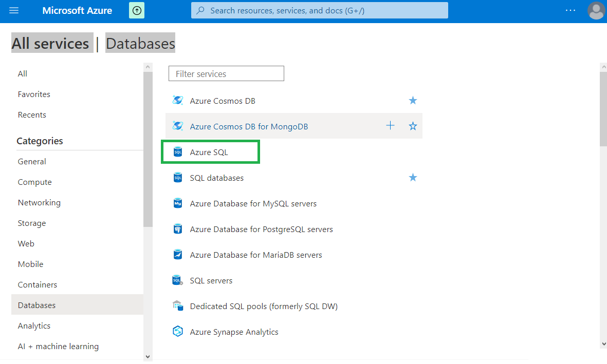
Task: Toggle the SQL databases favorite star
Action: tap(413, 178)
